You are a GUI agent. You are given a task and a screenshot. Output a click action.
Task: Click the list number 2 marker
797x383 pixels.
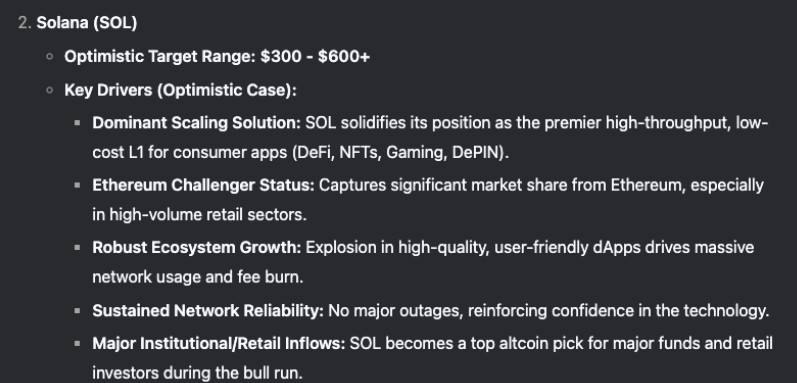(24, 23)
